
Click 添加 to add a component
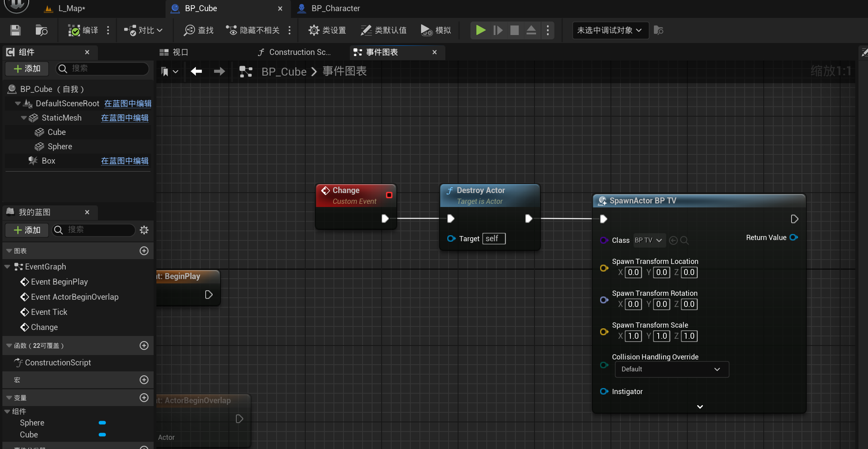pyautogui.click(x=26, y=68)
